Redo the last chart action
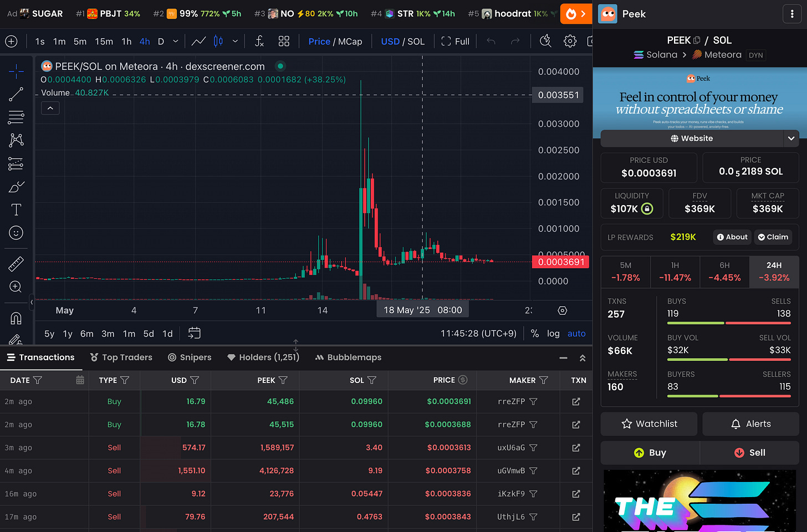Screen dimensions: 807x532 pos(515,42)
